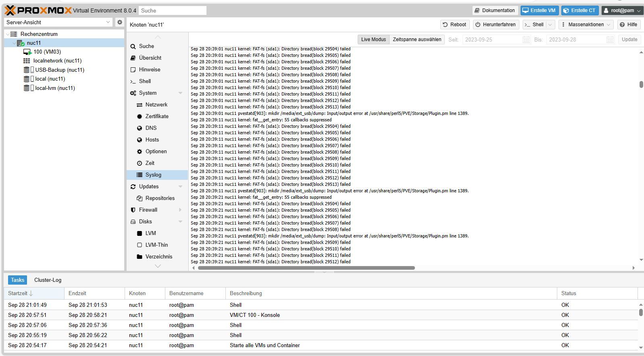
Task: Select node nuc11 in tree
Action: pos(34,43)
